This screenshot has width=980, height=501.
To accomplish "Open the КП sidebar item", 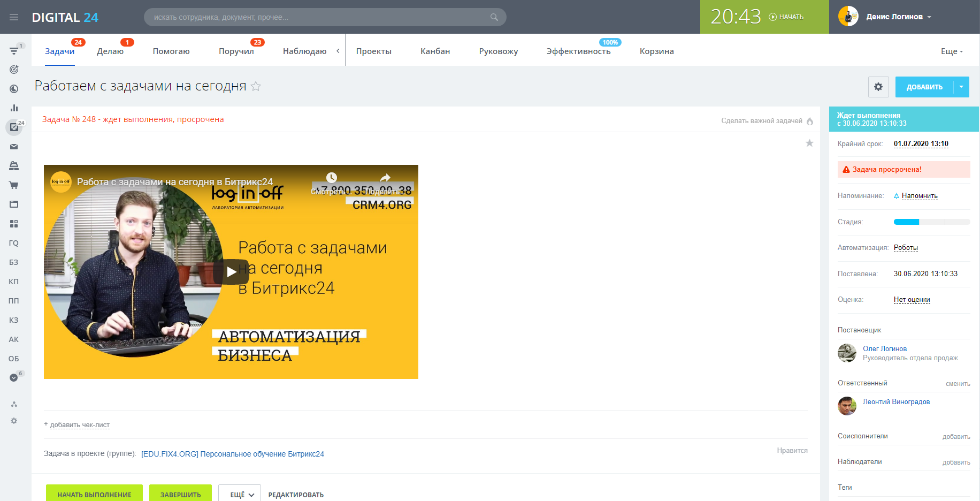I will [x=14, y=282].
